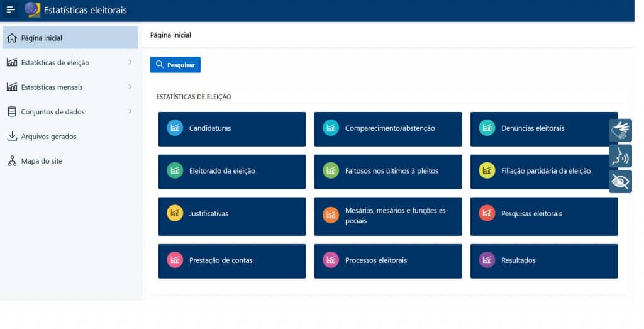Open Estatísticas de eleição sidebar item
The height and width of the screenshot is (329, 644).
pyautogui.click(x=70, y=62)
